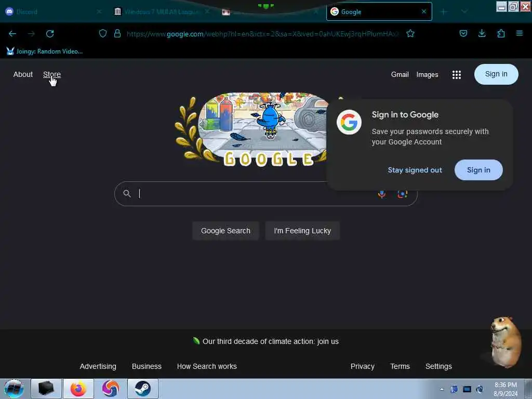Close the Google tab

pyautogui.click(x=424, y=11)
